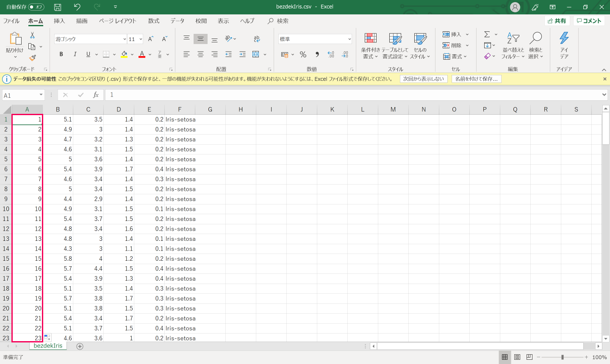Decrease indent icon

pyautogui.click(x=228, y=54)
